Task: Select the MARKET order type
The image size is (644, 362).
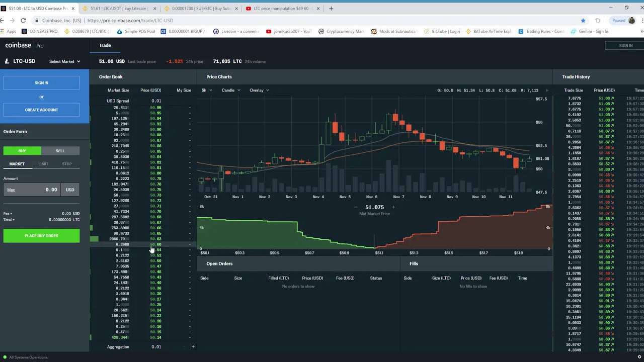Action: [x=17, y=164]
